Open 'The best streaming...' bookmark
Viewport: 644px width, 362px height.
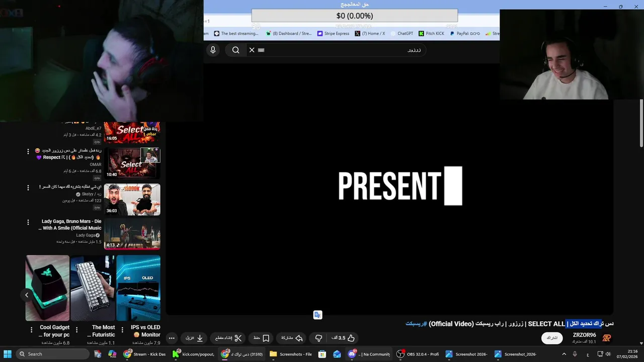pyautogui.click(x=236, y=34)
